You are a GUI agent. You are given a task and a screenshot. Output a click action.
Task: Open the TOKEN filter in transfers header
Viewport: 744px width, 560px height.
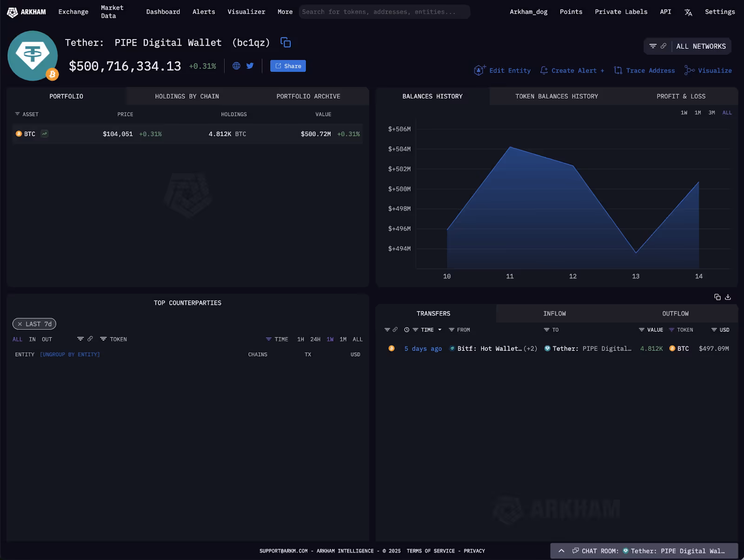tap(681, 330)
